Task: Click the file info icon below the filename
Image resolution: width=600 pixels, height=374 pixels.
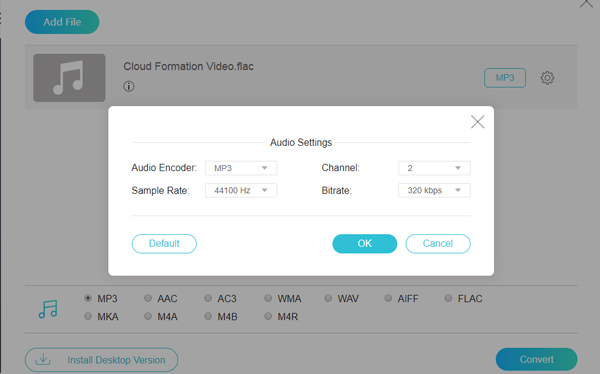Action: click(129, 87)
